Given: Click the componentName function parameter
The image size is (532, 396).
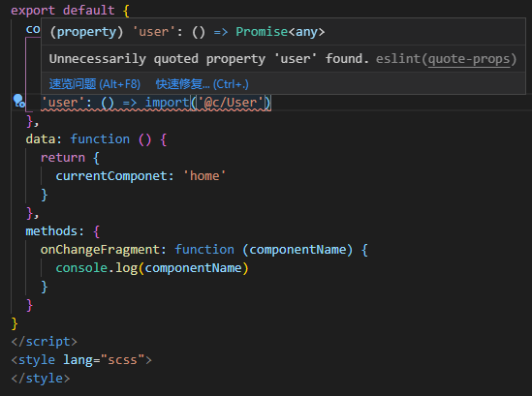Looking at the screenshot, I should [297, 250].
